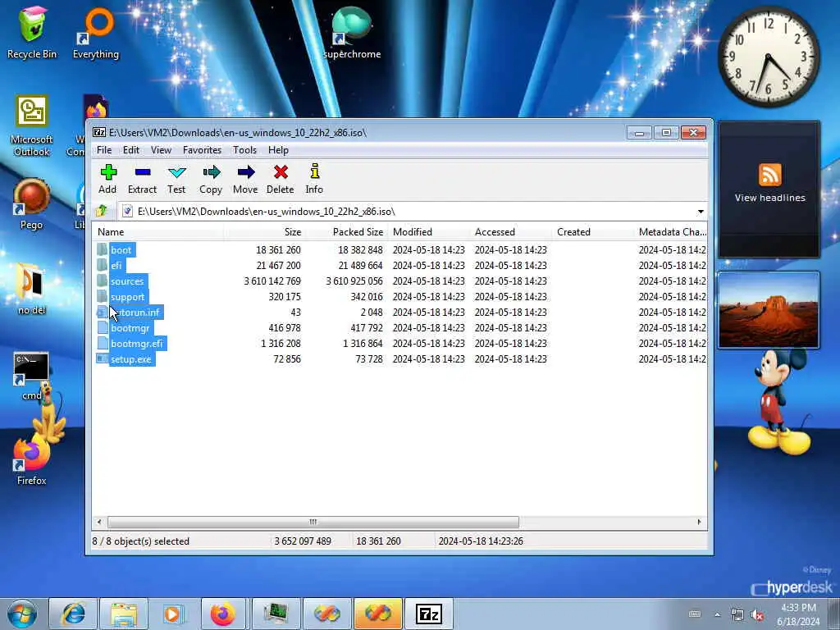Open the Firefox desktop shortcut
The image size is (840, 630).
[x=31, y=459]
